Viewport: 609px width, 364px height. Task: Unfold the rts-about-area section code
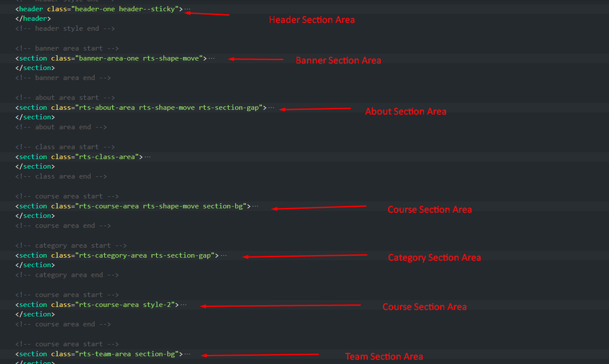tap(271, 108)
